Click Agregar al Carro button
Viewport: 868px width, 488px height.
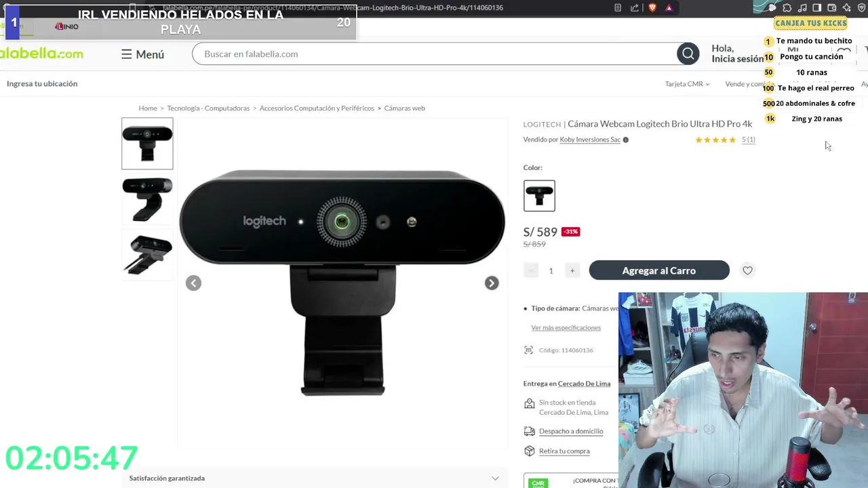(659, 270)
